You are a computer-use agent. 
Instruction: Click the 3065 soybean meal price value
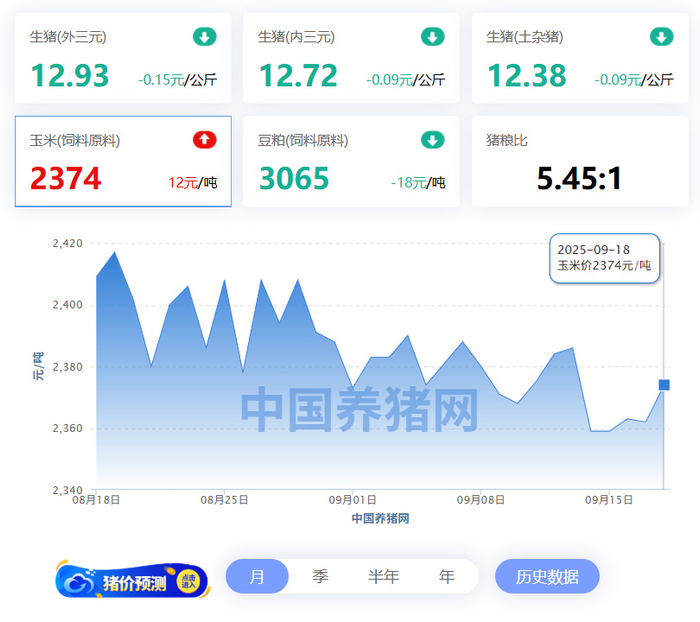pos(294,178)
